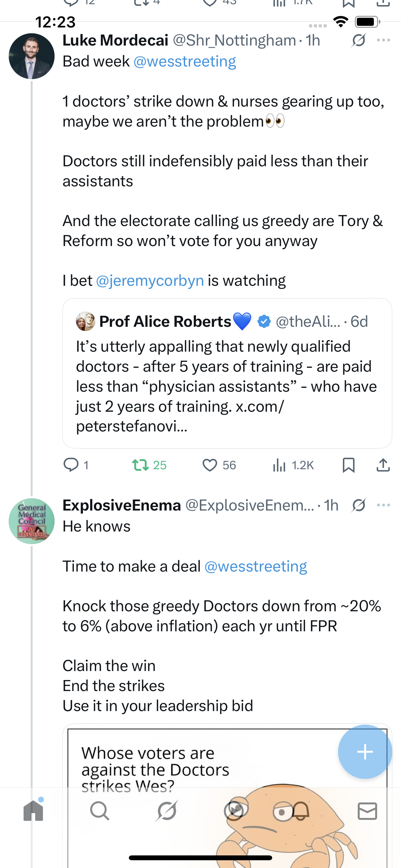The width and height of the screenshot is (401, 868).
Task: Tap Grok icon on Luke Mordecai's tweet
Action: point(358,40)
